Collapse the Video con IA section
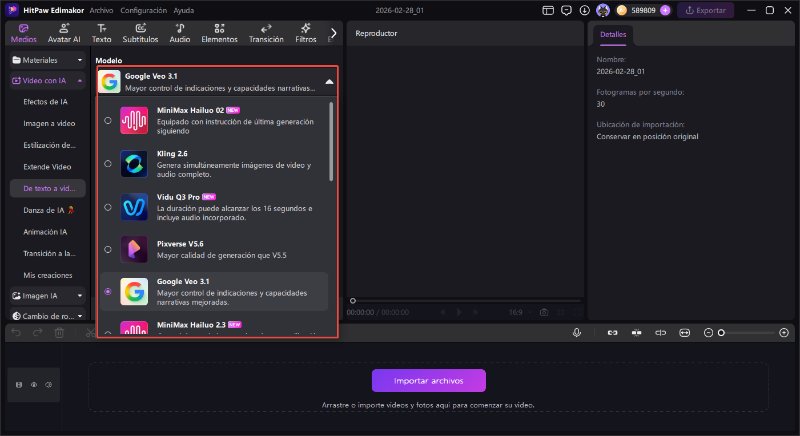Viewport: 800px width, 436px height. (x=47, y=81)
